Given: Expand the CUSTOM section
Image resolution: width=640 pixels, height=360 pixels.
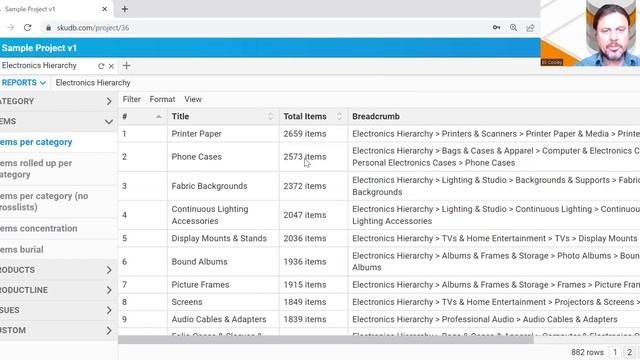Looking at the screenshot, I should 58,330.
